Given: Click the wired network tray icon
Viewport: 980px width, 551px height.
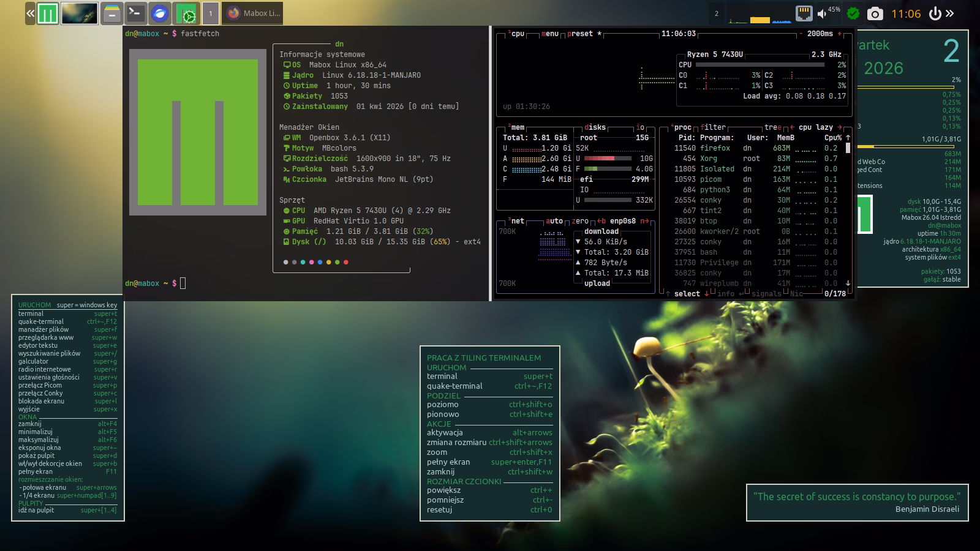Looking at the screenshot, I should (804, 13).
